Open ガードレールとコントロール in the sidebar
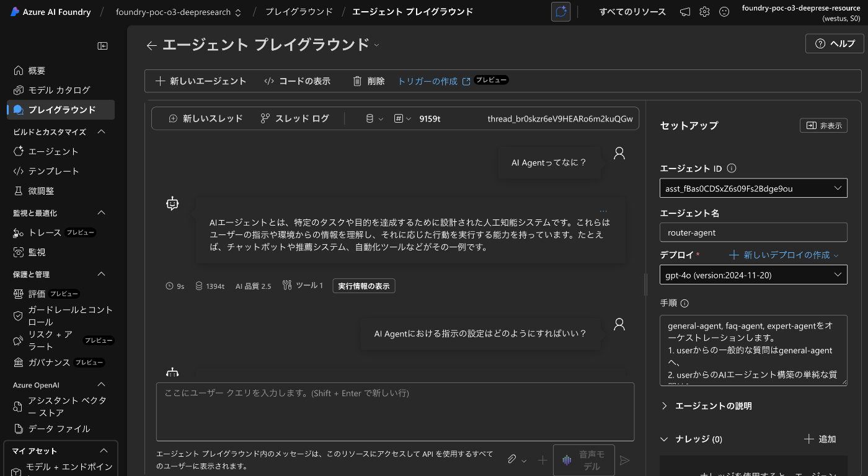Screen dimensions: 868x476 click(64, 315)
